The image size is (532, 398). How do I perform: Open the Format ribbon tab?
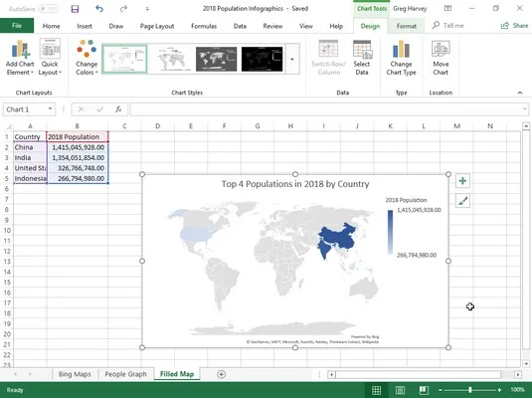pos(406,26)
